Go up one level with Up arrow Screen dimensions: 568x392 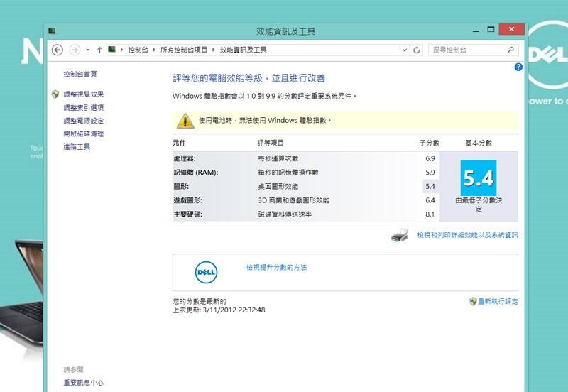pos(99,50)
